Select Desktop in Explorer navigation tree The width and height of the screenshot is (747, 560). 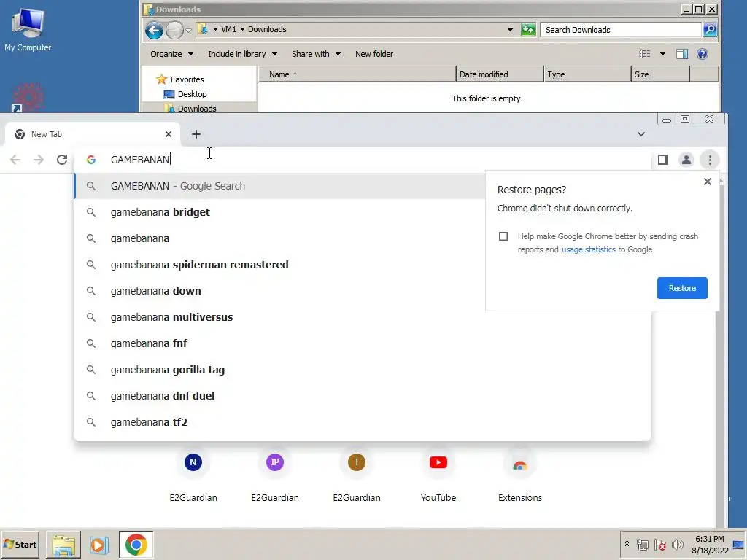(x=192, y=94)
